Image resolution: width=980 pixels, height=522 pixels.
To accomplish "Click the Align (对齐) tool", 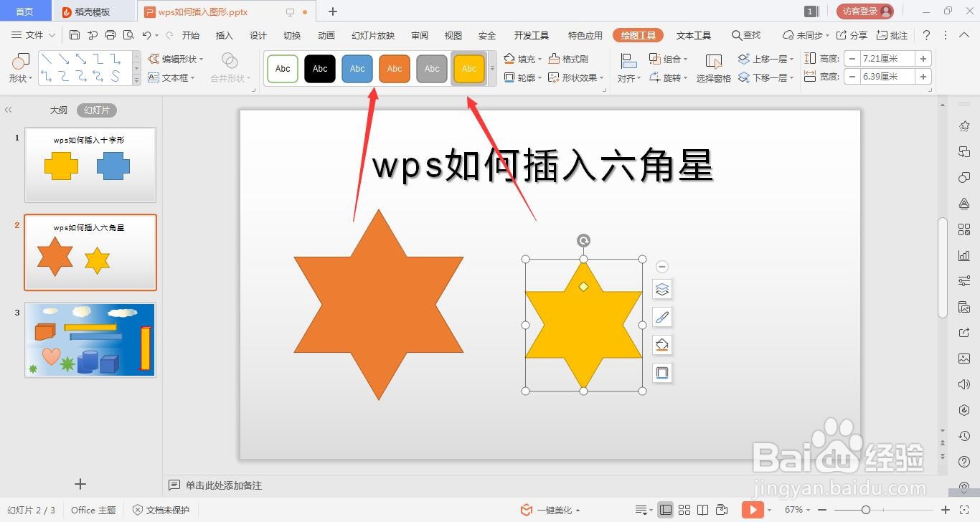I will 629,68.
